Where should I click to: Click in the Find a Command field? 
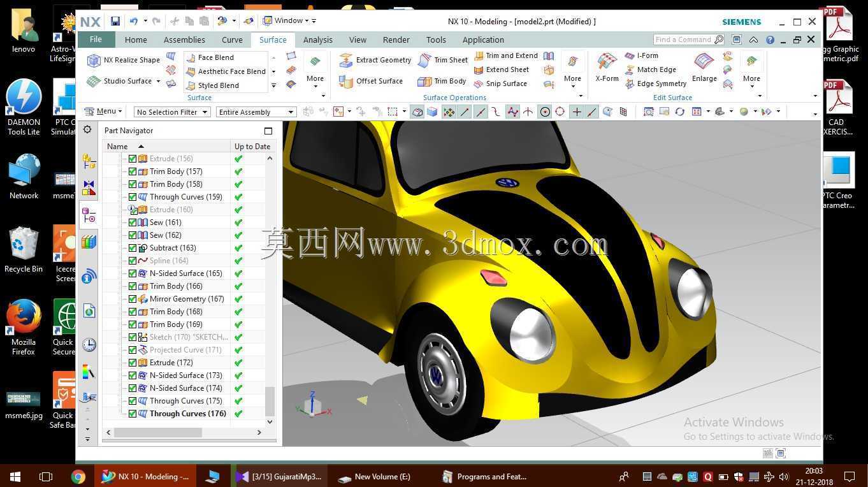click(x=688, y=40)
